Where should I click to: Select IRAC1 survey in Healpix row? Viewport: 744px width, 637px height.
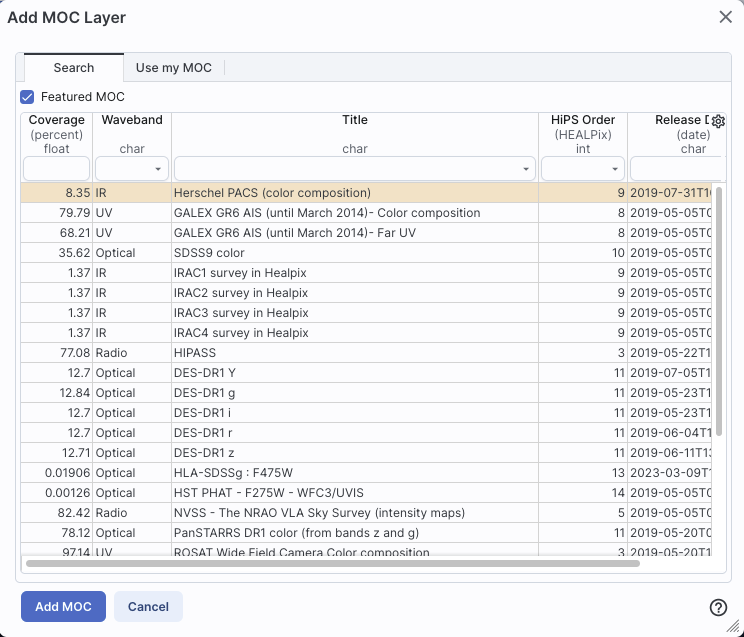pyautogui.click(x=366, y=273)
